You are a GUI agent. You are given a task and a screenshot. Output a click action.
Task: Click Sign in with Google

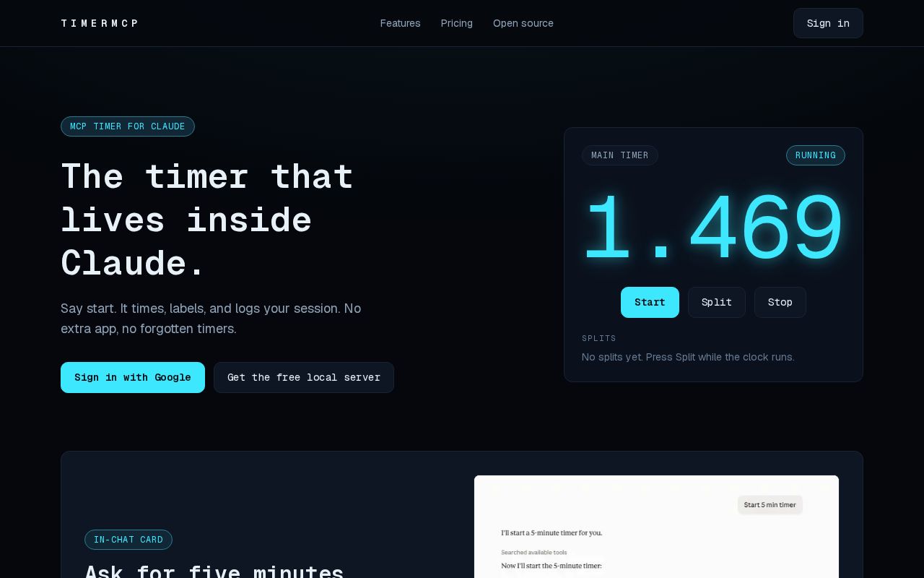[x=133, y=377]
